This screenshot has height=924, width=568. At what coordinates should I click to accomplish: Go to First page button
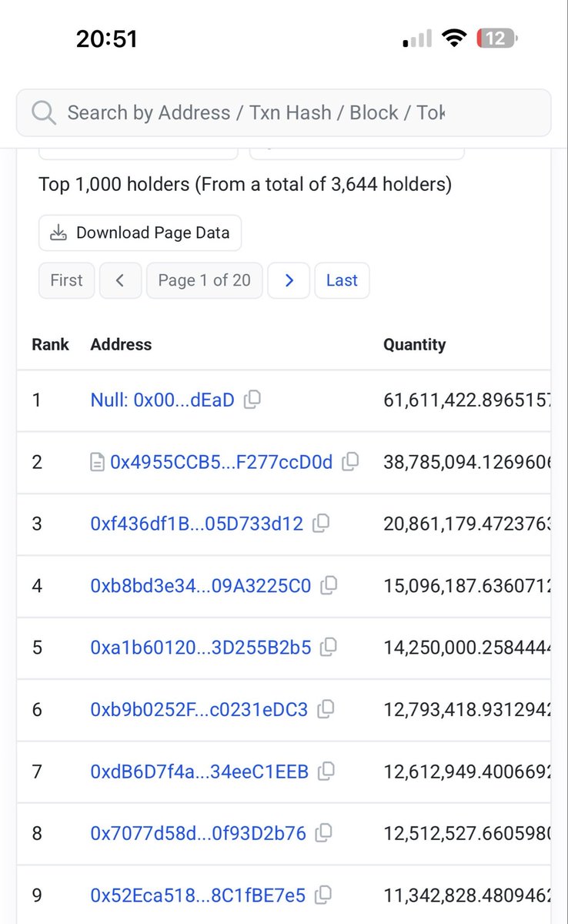[66, 280]
